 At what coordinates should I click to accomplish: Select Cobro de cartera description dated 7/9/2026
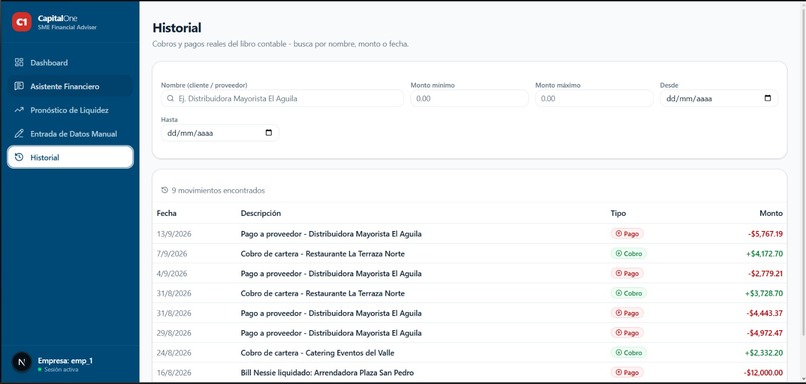coord(322,253)
